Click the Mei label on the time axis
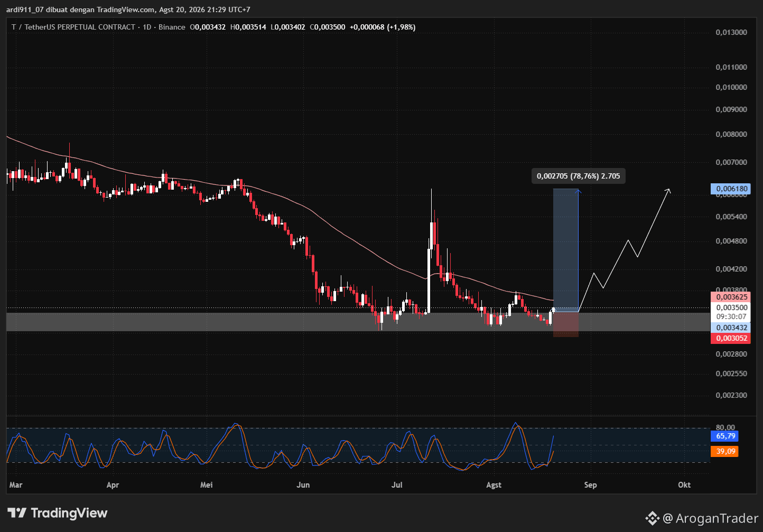The height and width of the screenshot is (532, 763). [207, 485]
